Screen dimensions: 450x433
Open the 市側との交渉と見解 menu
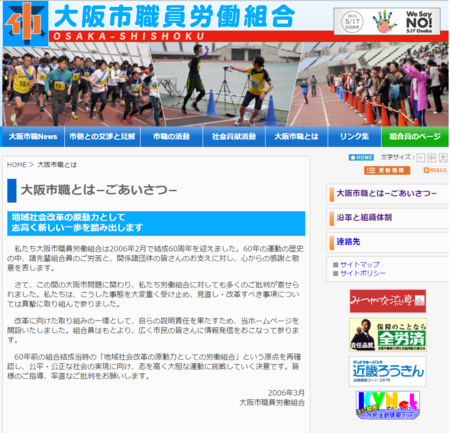pyautogui.click(x=102, y=136)
